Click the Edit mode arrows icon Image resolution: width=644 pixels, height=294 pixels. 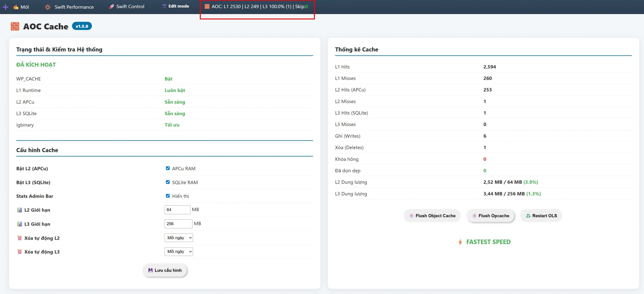(x=164, y=6)
